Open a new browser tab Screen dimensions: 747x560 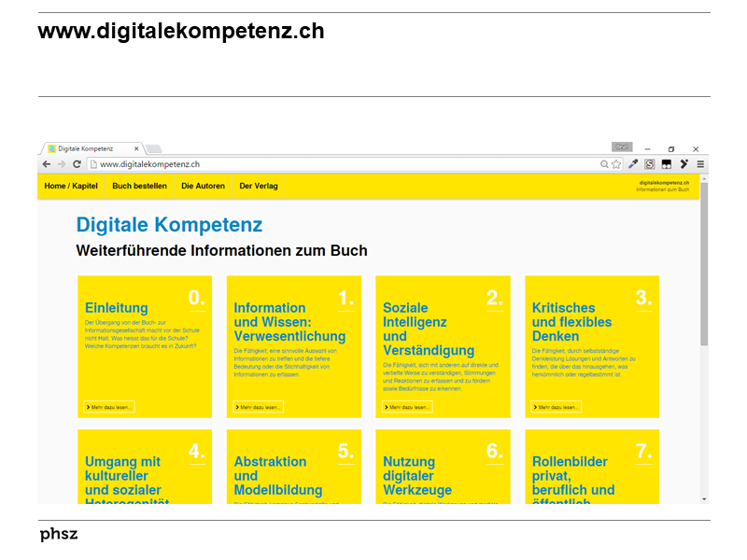pos(152,147)
